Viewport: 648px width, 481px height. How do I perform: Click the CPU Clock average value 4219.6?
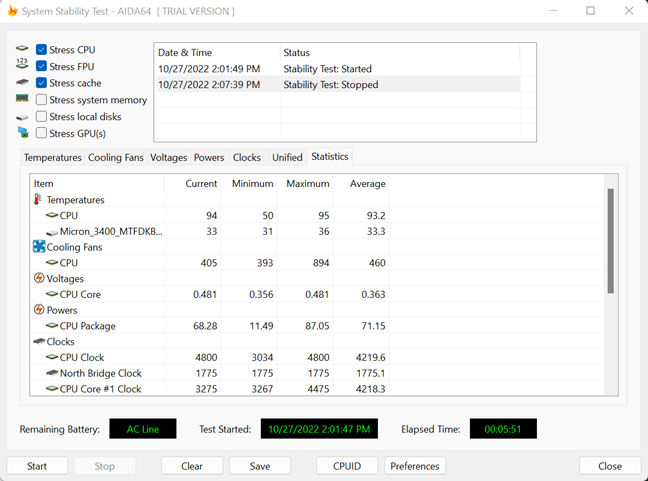[371, 357]
